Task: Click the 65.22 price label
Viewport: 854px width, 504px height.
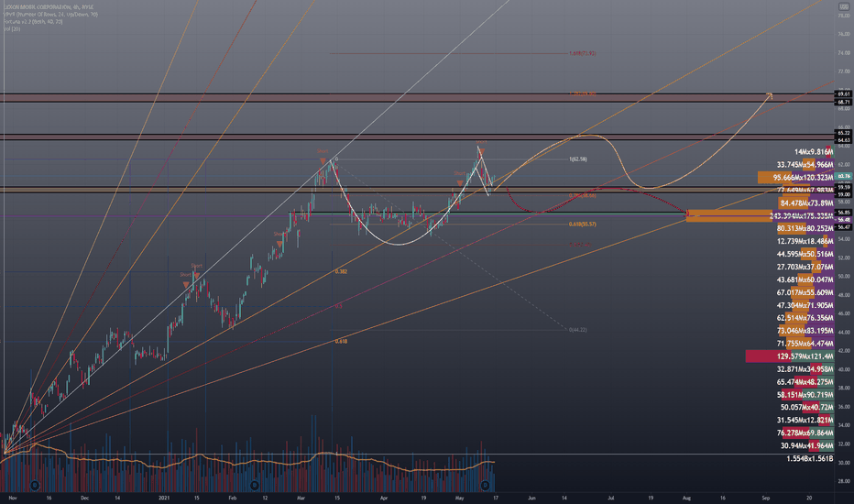Action: coord(844,133)
